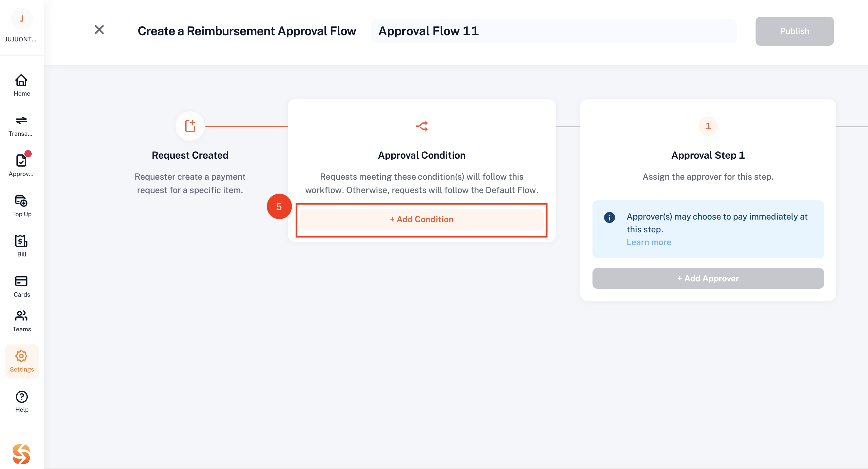Open the Learn more link
The height and width of the screenshot is (469, 868).
pyautogui.click(x=649, y=242)
